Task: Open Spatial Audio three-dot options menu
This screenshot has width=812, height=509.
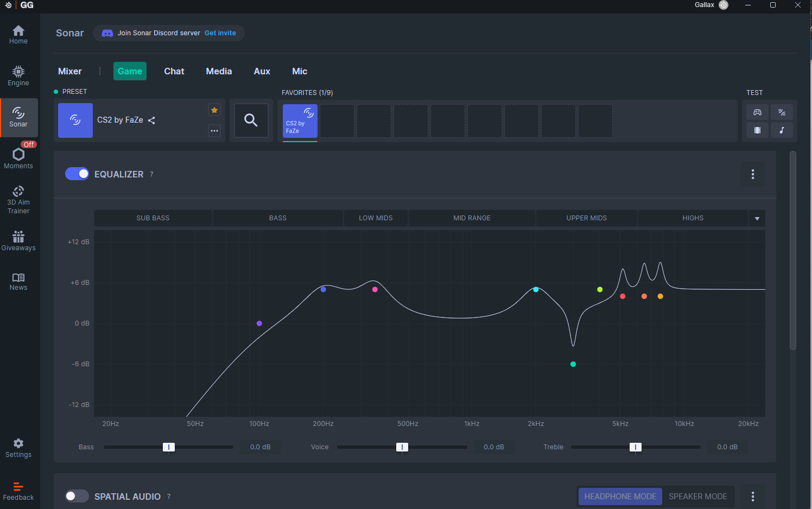Action: pos(753,497)
